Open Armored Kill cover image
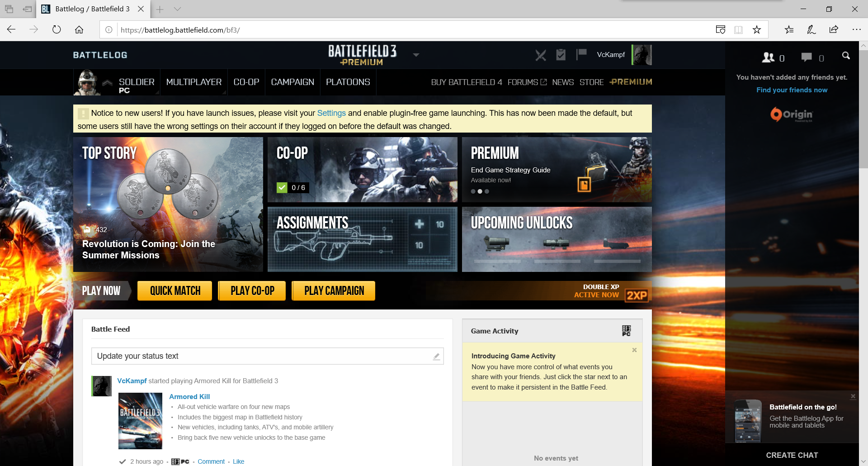The width and height of the screenshot is (868, 466). tap(140, 421)
